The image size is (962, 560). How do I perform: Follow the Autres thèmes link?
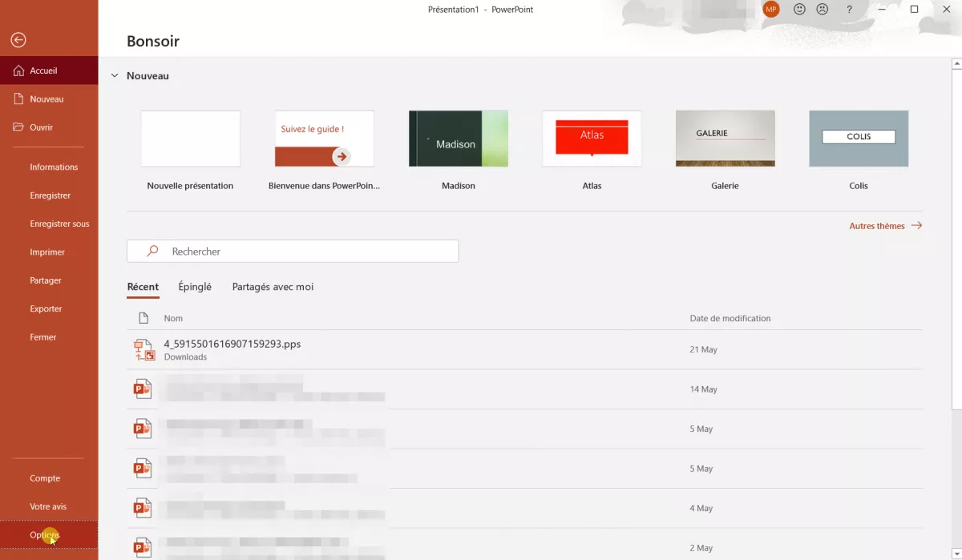pos(885,226)
